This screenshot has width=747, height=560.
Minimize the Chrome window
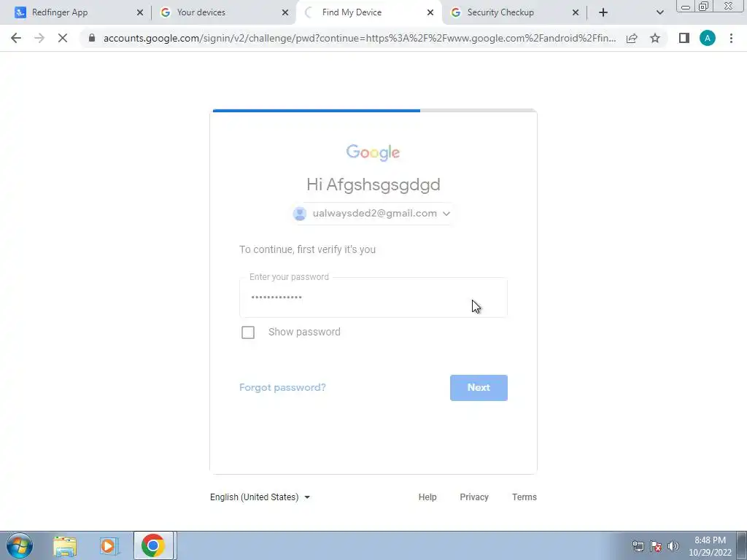tap(686, 7)
